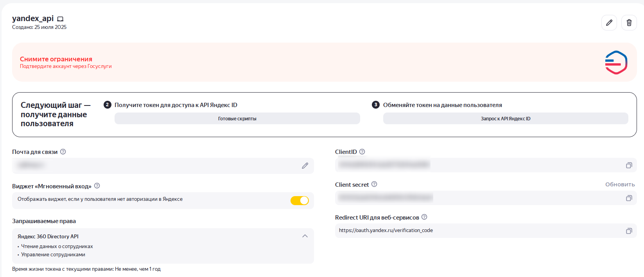The height and width of the screenshot is (277, 644).
Task: Click the laptop icon beside yandex_api
Action: point(60,19)
